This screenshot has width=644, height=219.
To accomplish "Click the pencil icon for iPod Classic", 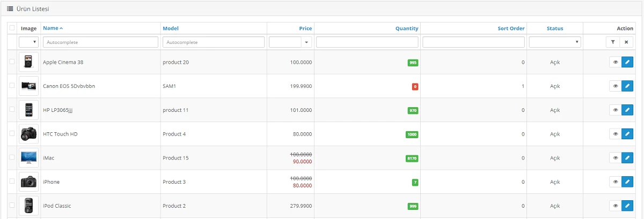I will [627, 206].
